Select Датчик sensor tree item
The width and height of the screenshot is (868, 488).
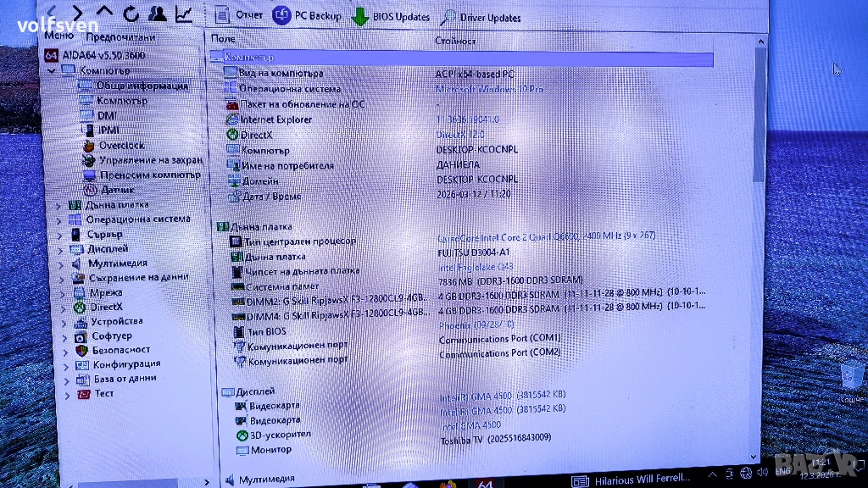(x=118, y=190)
